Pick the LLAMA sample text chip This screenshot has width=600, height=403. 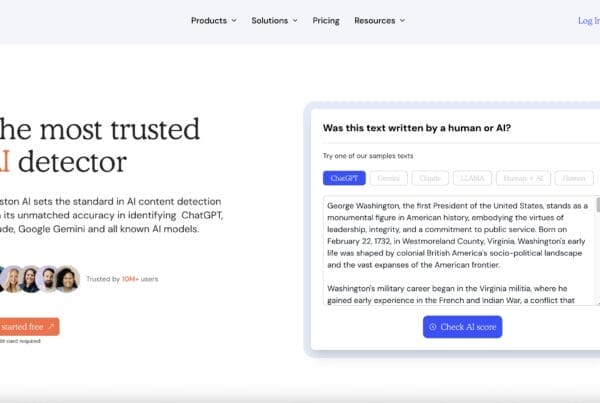472,178
